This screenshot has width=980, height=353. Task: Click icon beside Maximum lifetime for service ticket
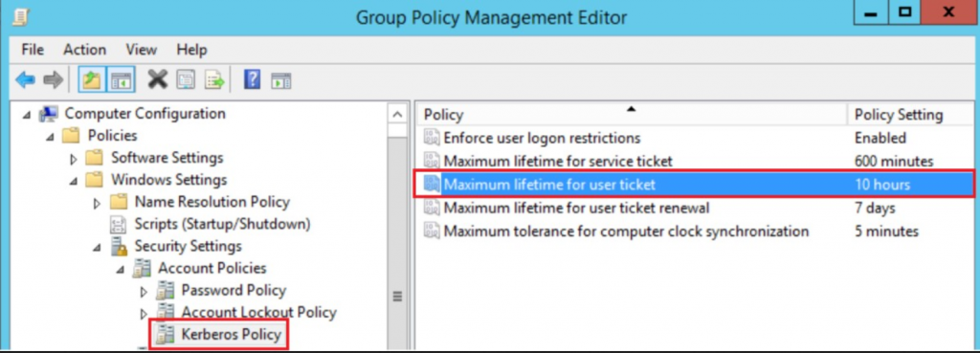tap(432, 161)
